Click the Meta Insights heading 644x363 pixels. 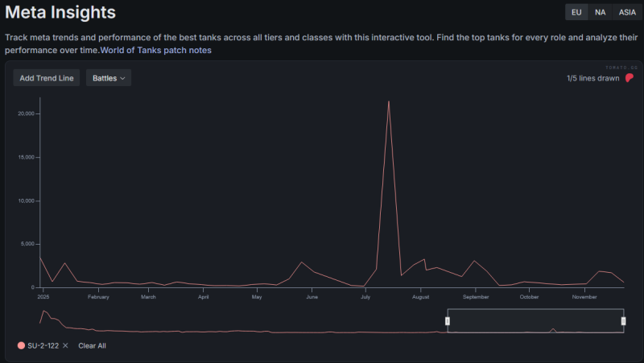click(x=60, y=13)
